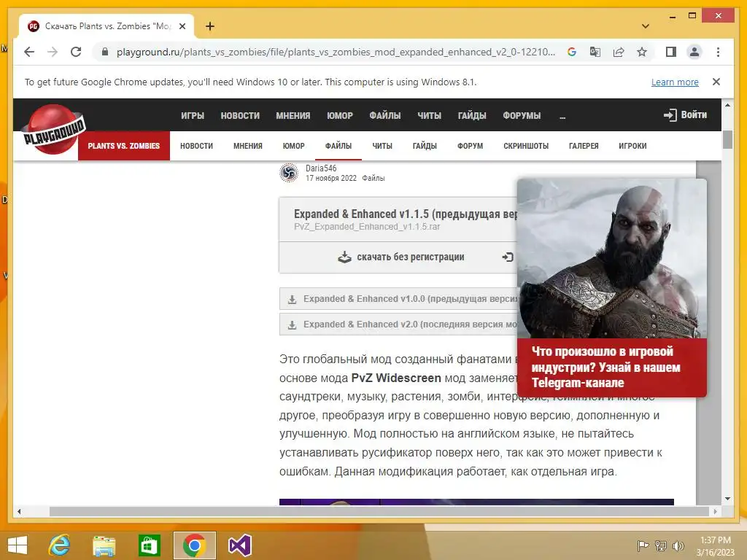Click the scroll down arrow
Viewport: 747px width, 560px height.
[x=727, y=499]
